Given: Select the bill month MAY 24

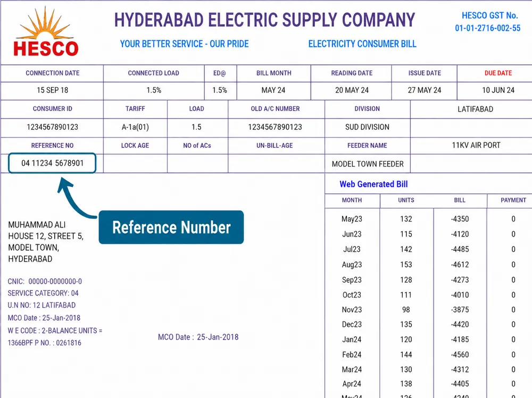Looking at the screenshot, I should (x=273, y=90).
